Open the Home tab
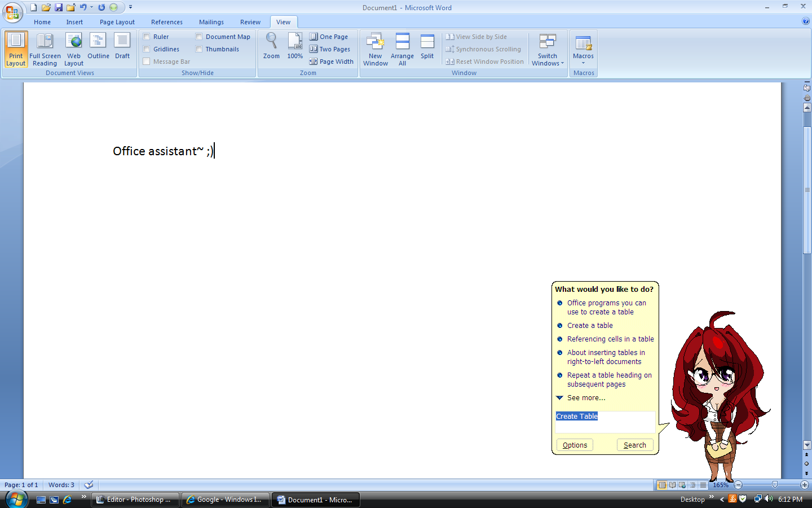Viewport: 812px width, 508px height. coord(42,22)
